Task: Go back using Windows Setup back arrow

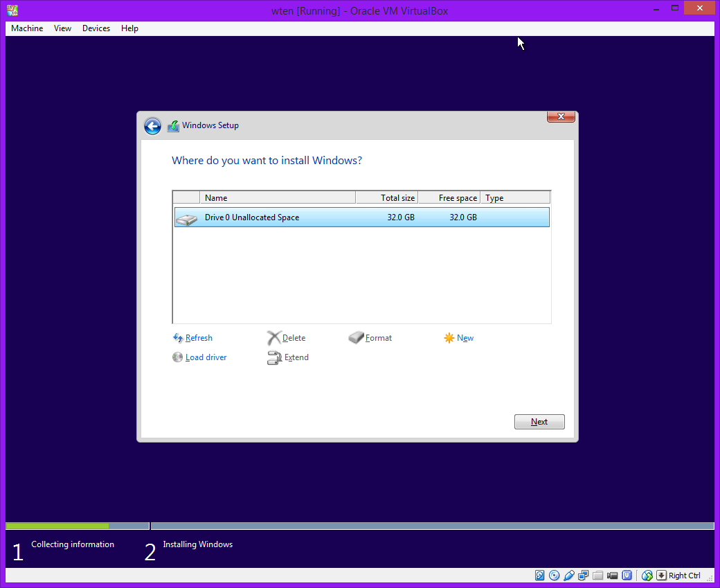Action: coord(152,126)
